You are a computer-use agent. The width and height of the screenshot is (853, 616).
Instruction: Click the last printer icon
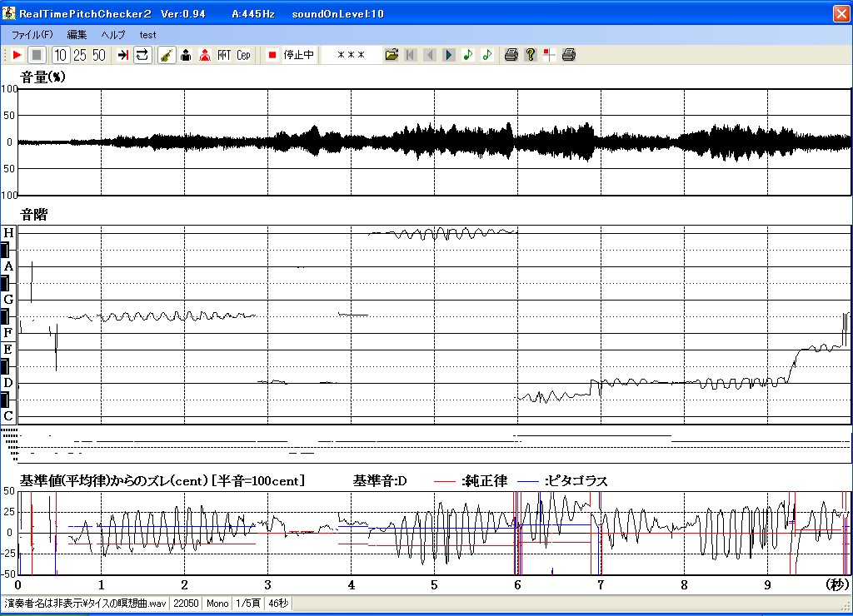coord(568,55)
